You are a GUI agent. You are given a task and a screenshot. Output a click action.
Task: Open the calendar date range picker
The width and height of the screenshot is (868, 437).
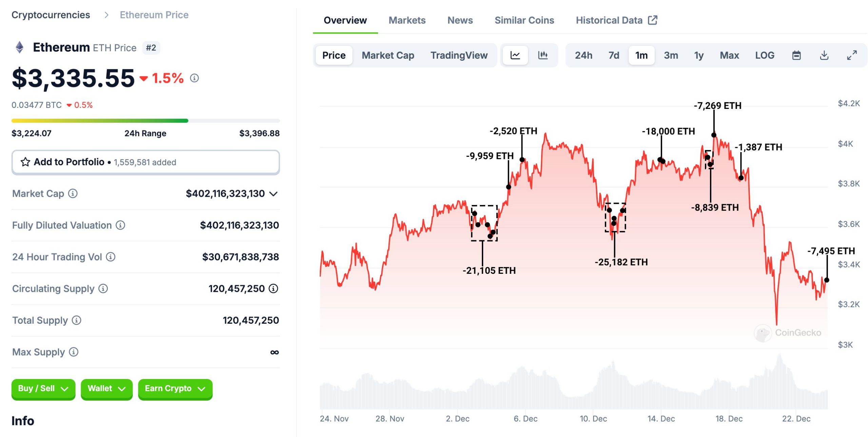pyautogui.click(x=796, y=55)
